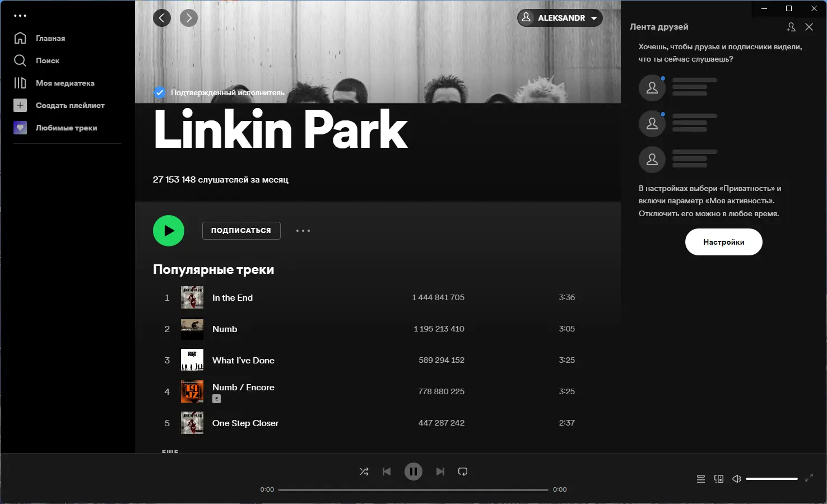Click the library shelves icon
Screen dimensions: 827x504
[x=20, y=83]
